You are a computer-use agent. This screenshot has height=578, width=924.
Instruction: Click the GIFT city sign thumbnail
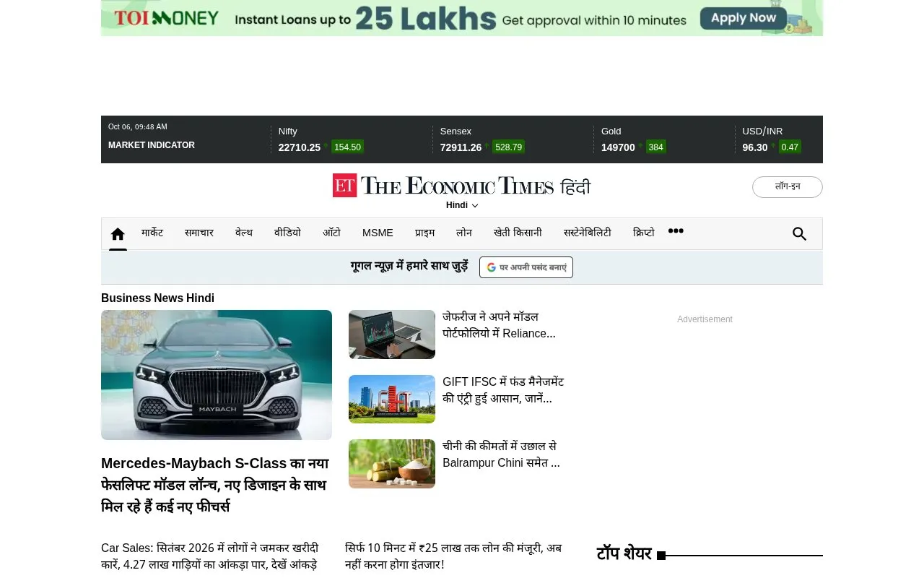(x=392, y=399)
